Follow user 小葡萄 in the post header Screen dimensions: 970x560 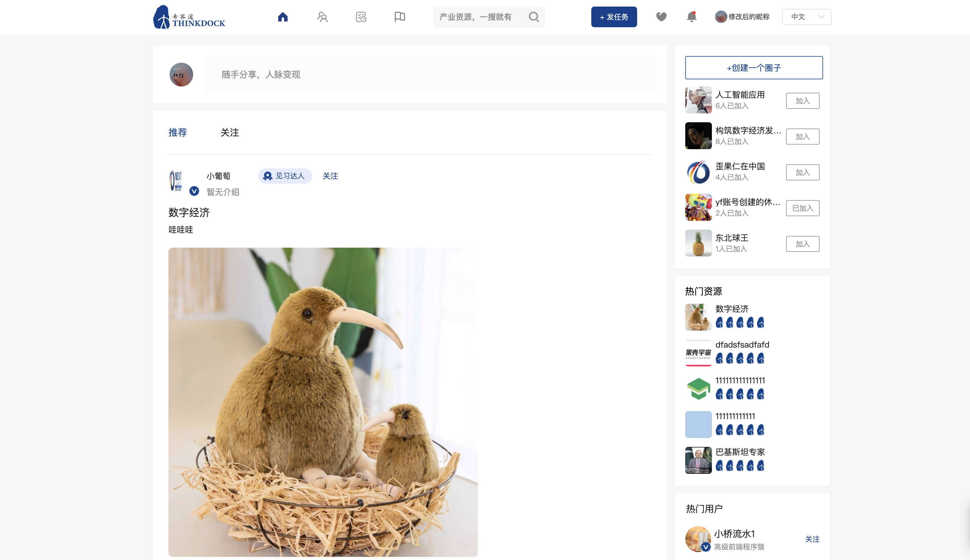point(330,176)
